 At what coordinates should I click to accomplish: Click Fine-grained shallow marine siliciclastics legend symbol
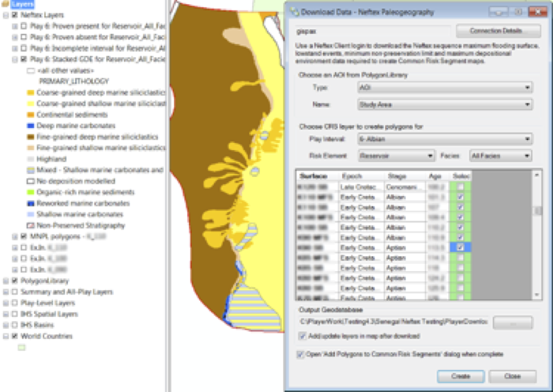click(x=30, y=148)
